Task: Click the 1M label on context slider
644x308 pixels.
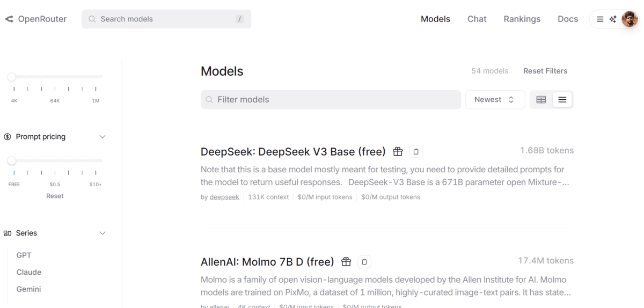Action: [x=96, y=101]
